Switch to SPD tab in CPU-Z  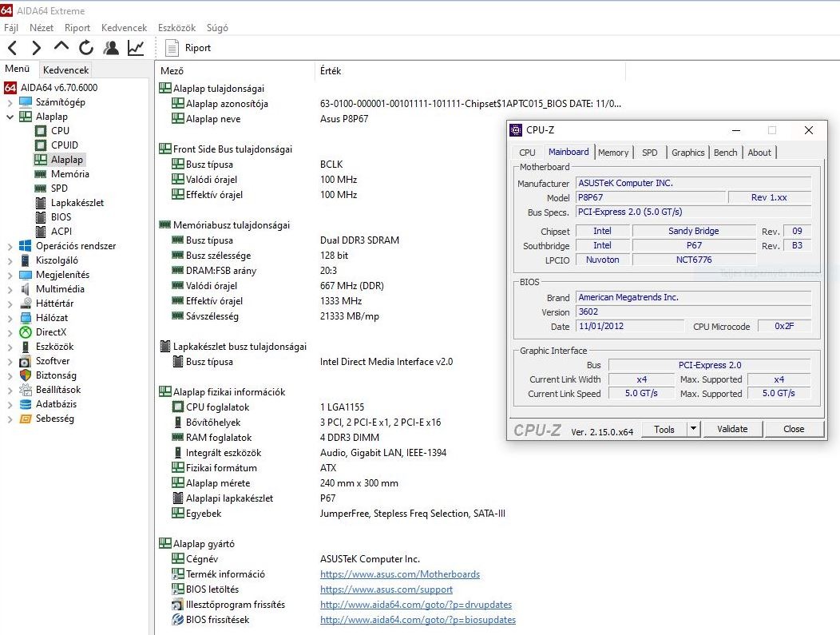point(650,153)
